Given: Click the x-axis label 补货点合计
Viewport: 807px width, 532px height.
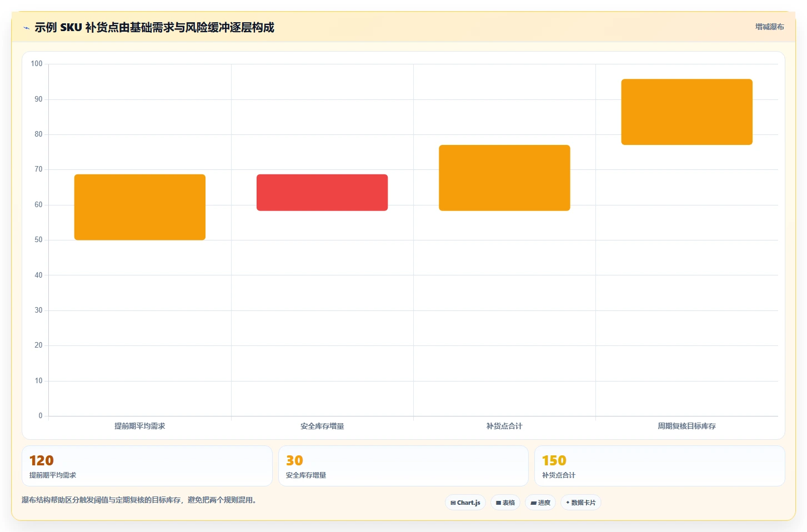Looking at the screenshot, I should pos(504,426).
